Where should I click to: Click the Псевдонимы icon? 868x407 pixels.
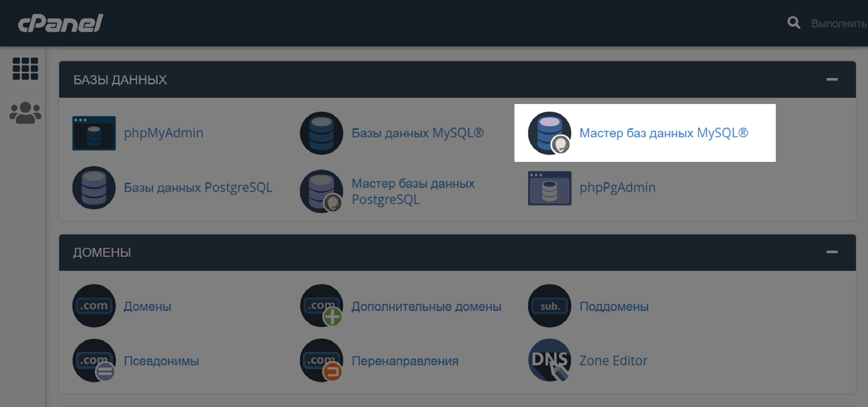[x=94, y=360]
